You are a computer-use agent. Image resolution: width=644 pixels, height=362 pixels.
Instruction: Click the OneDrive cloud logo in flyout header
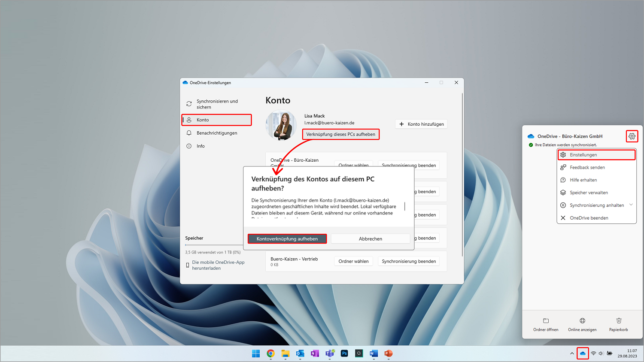pyautogui.click(x=531, y=136)
